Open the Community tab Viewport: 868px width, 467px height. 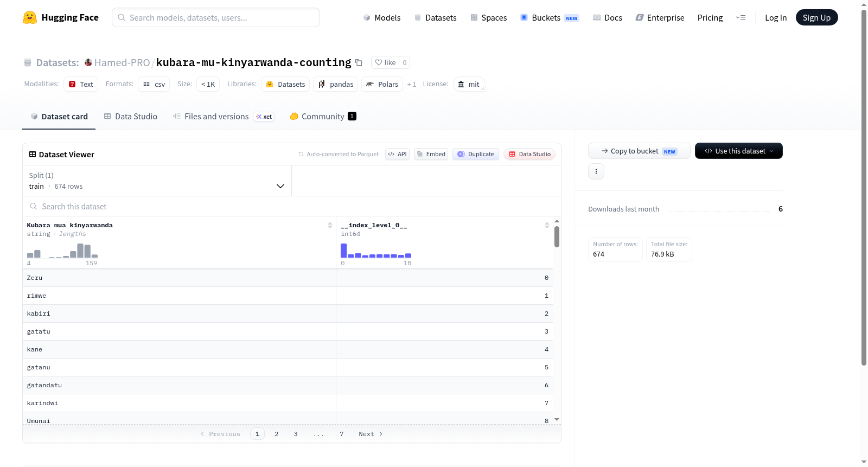[323, 116]
